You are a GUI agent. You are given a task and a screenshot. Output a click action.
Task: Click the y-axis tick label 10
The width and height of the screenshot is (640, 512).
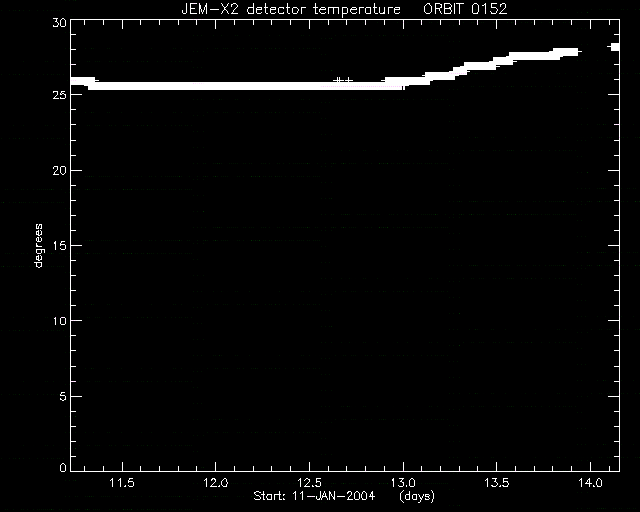point(59,321)
